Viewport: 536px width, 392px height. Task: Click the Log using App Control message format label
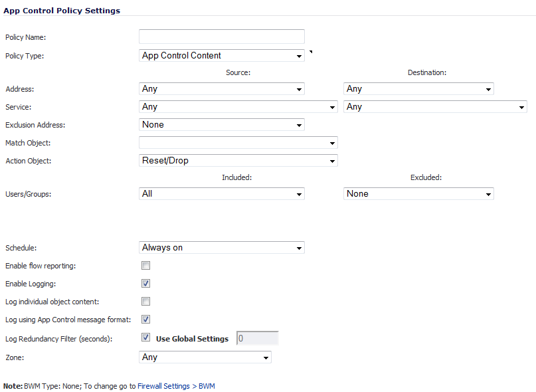coord(68,320)
